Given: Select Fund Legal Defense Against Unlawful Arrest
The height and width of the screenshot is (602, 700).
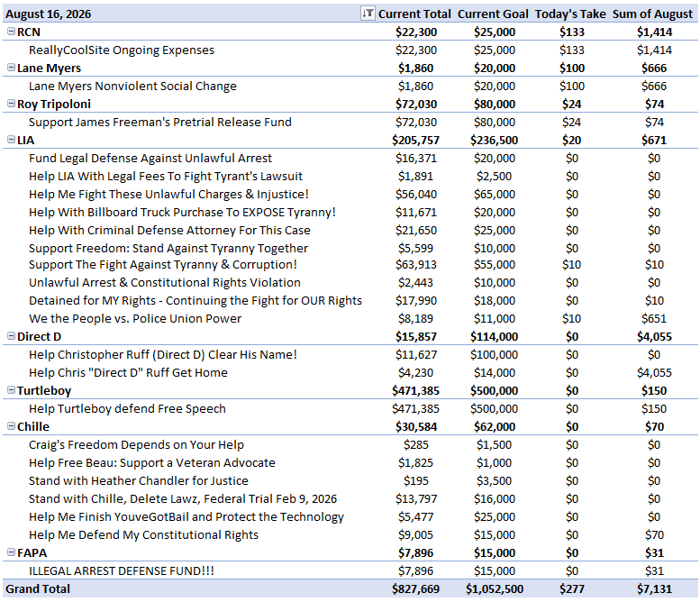Looking at the screenshot, I should click(150, 158).
